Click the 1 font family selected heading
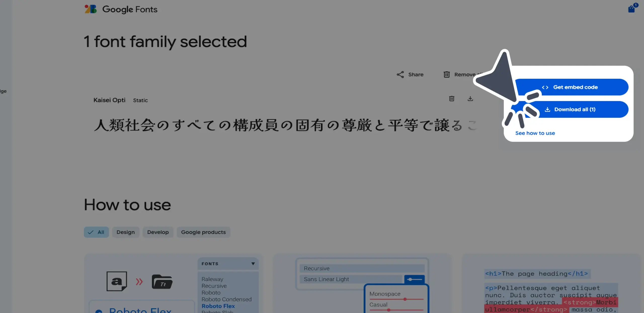The width and height of the screenshot is (644, 313). [x=165, y=42]
